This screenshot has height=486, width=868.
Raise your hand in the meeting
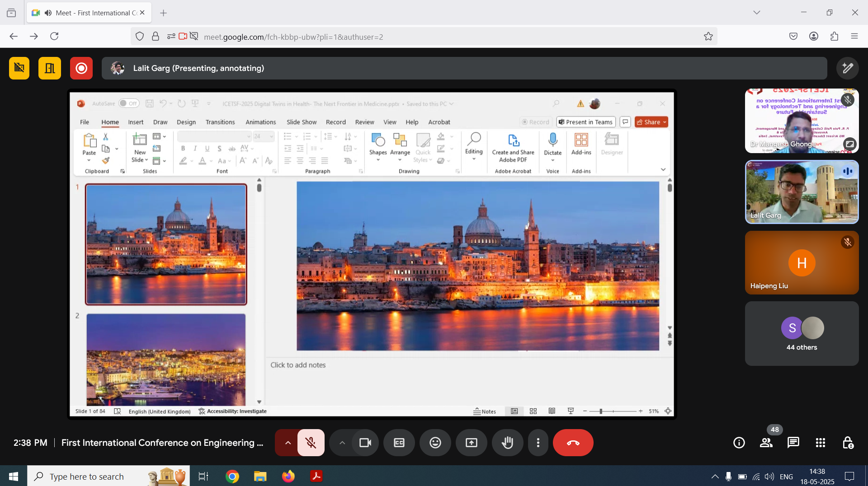coord(507,443)
